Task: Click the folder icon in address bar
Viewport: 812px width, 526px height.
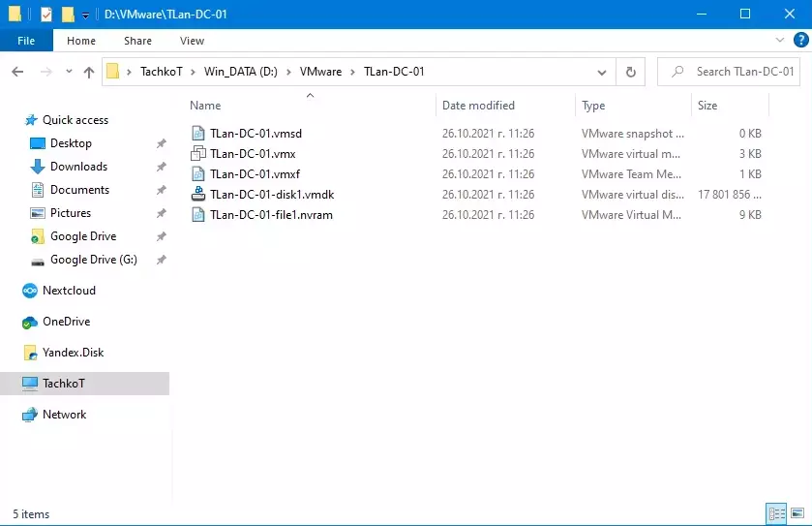Action: coord(113,72)
